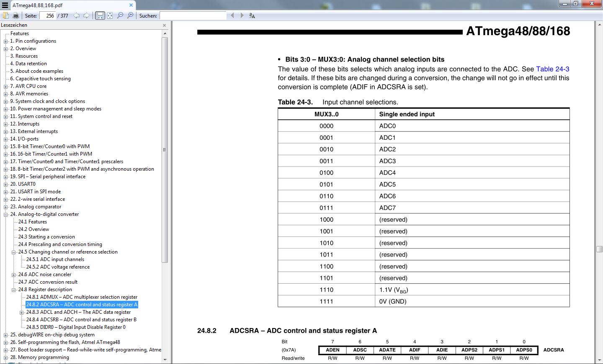Expand 28. Memory programming bookmark
Screen dimensions: 603x364
click(x=6, y=357)
